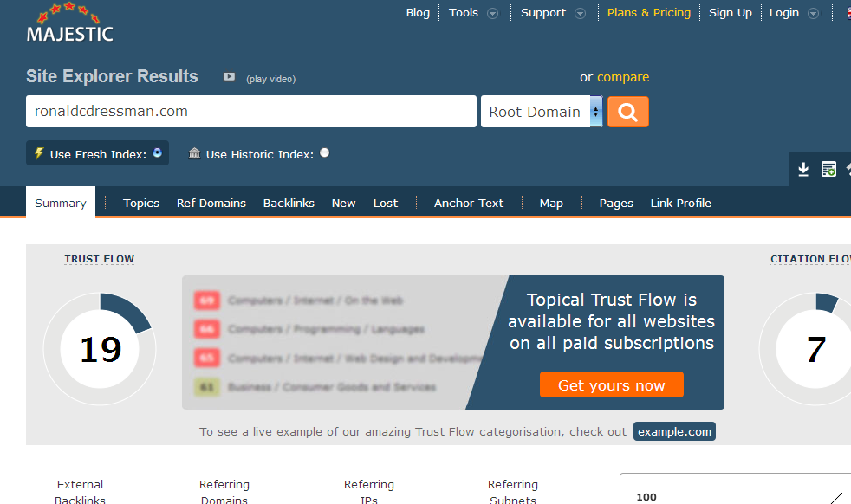This screenshot has width=851, height=504.
Task: Expand the Login menu arrow
Action: click(x=813, y=14)
